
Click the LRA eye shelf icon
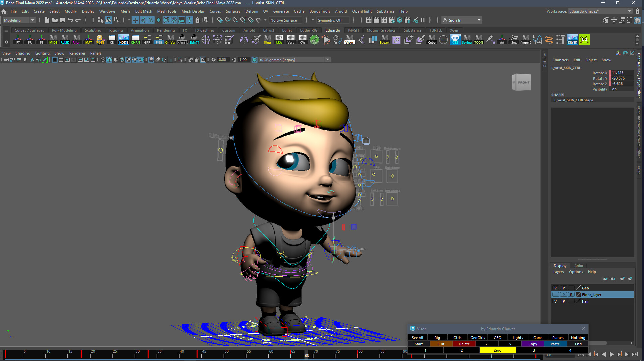[x=279, y=40]
